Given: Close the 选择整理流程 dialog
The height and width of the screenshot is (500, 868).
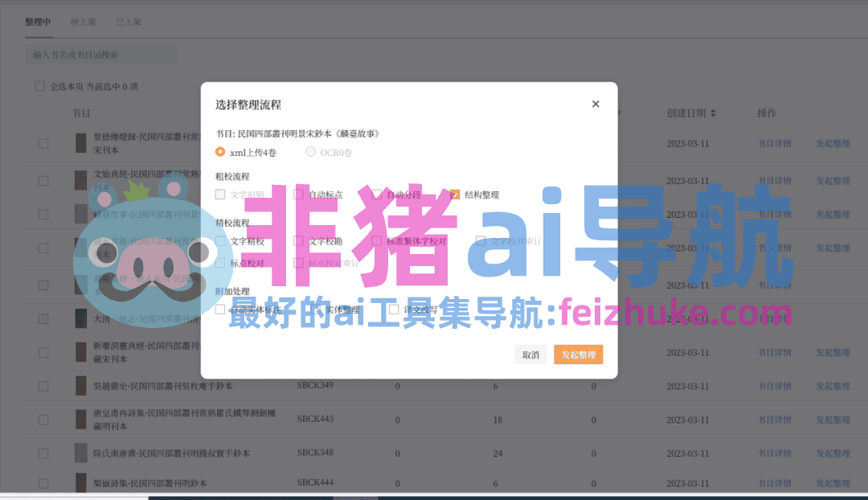Looking at the screenshot, I should pos(596,104).
